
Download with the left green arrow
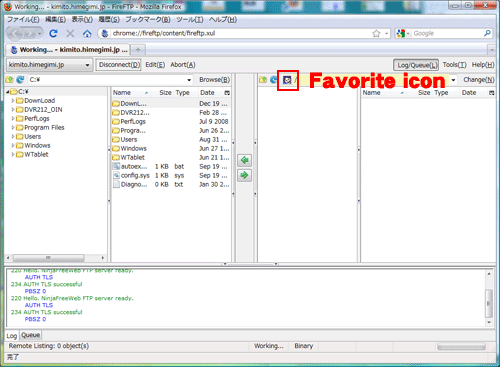[x=244, y=160]
